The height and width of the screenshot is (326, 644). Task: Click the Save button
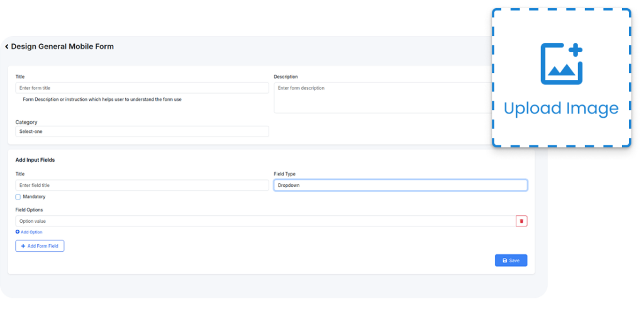[511, 261]
